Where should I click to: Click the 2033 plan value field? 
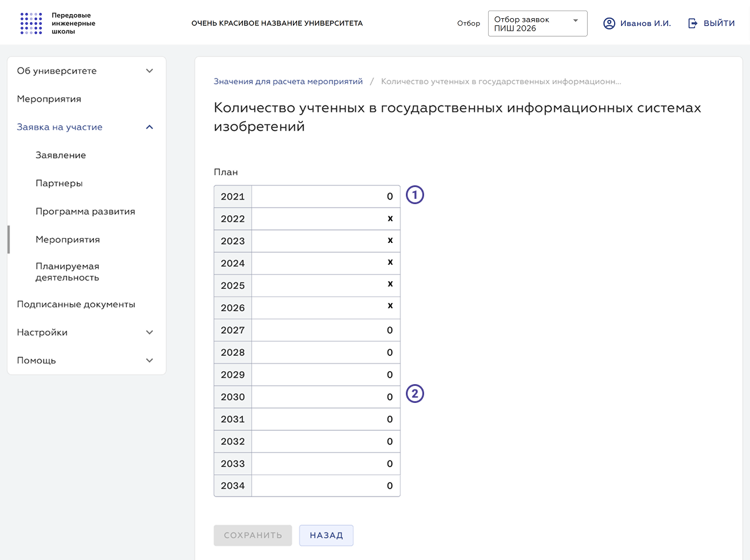(326, 464)
